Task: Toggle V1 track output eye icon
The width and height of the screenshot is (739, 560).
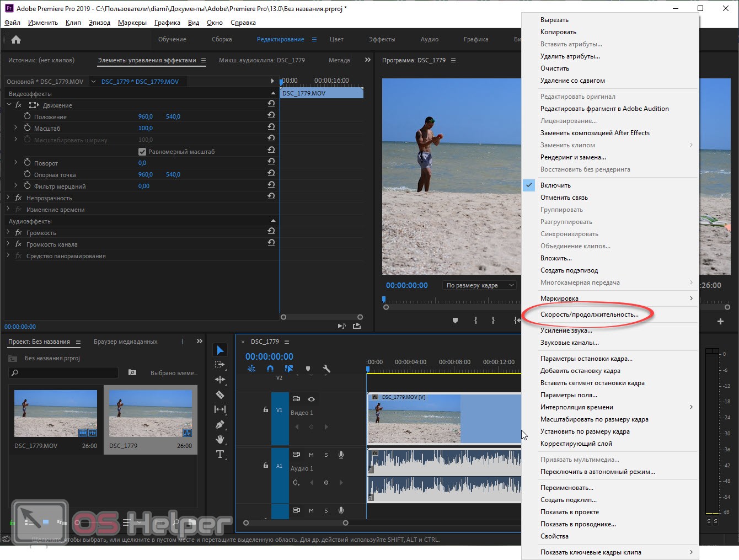Action: click(311, 399)
